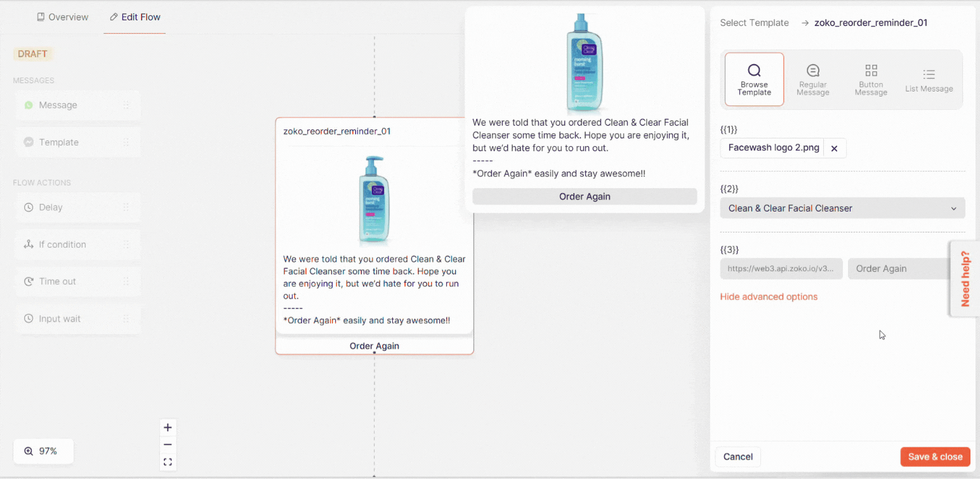Open the Need help? side tab

(965, 278)
